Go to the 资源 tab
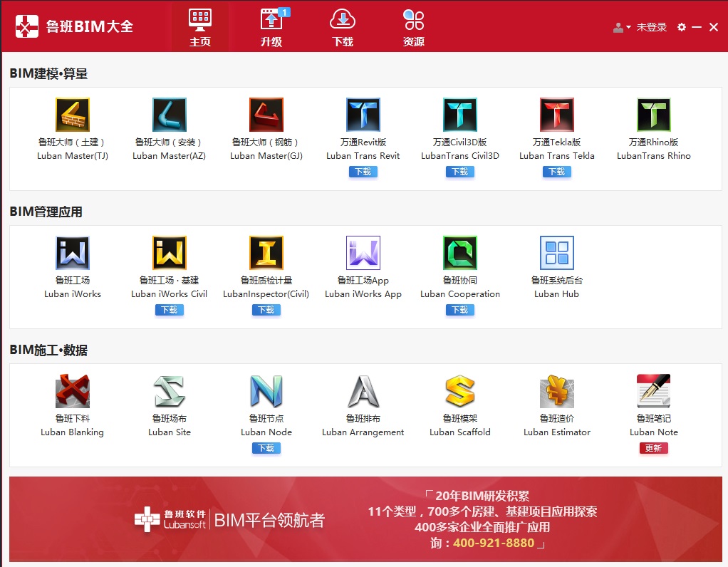728x567 pixels. (414, 27)
